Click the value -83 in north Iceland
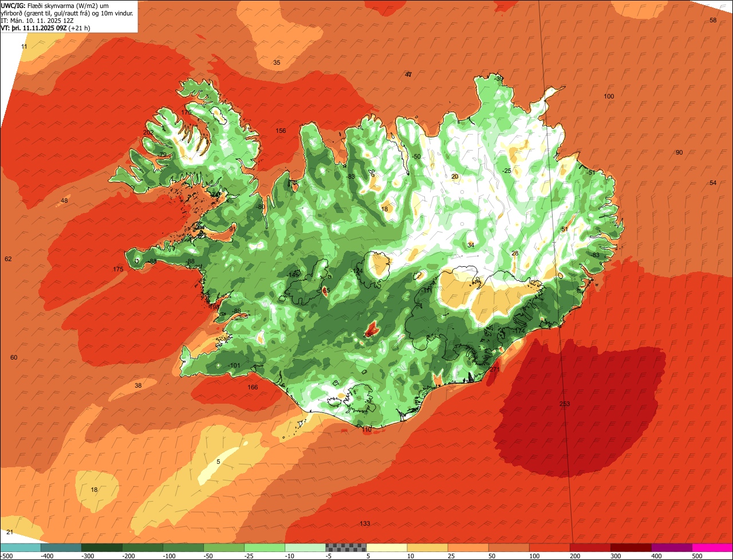The image size is (733, 560). tap(350, 177)
